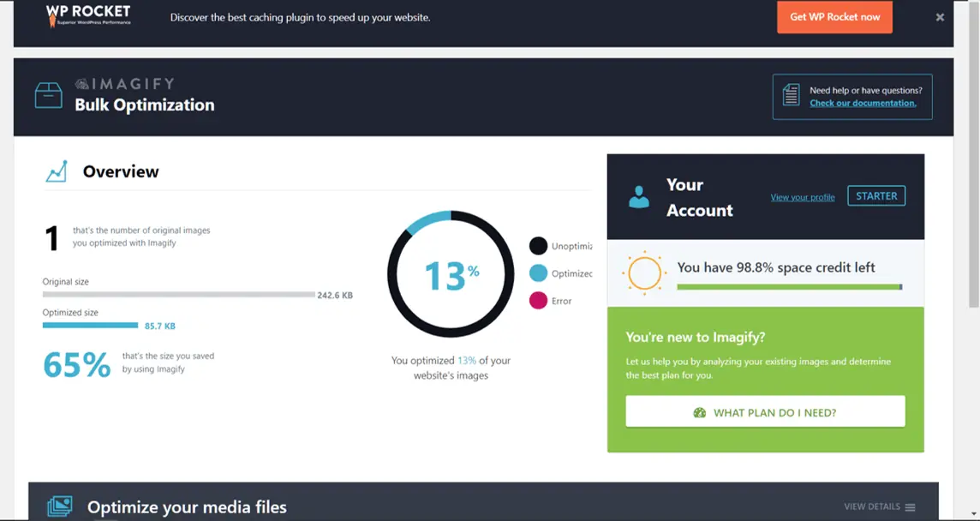980x521 pixels.
Task: Click the Your Account user icon
Action: [x=639, y=196]
